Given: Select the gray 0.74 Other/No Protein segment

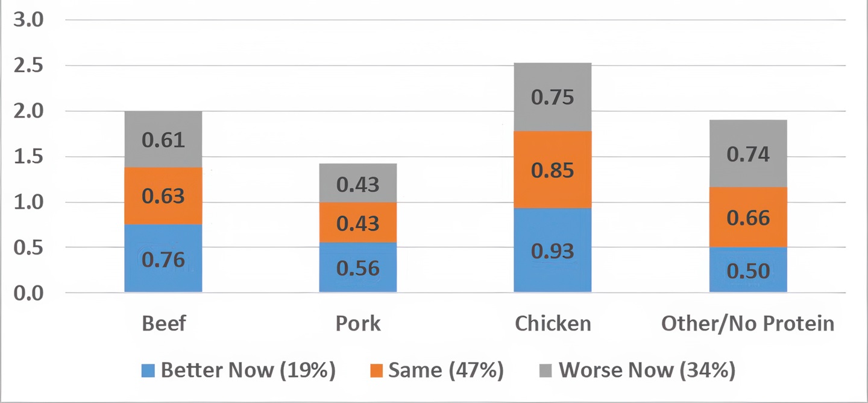Looking at the screenshot, I should coord(747,154).
